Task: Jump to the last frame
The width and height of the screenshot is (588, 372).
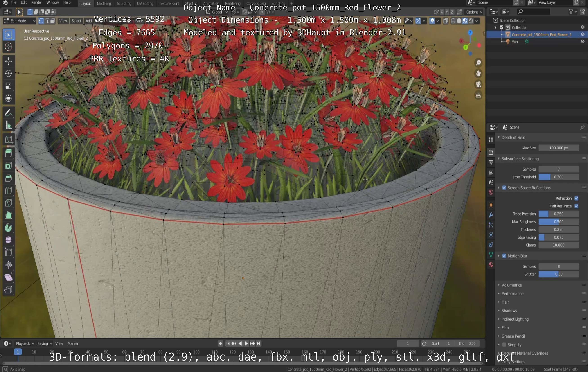Action: point(259,344)
